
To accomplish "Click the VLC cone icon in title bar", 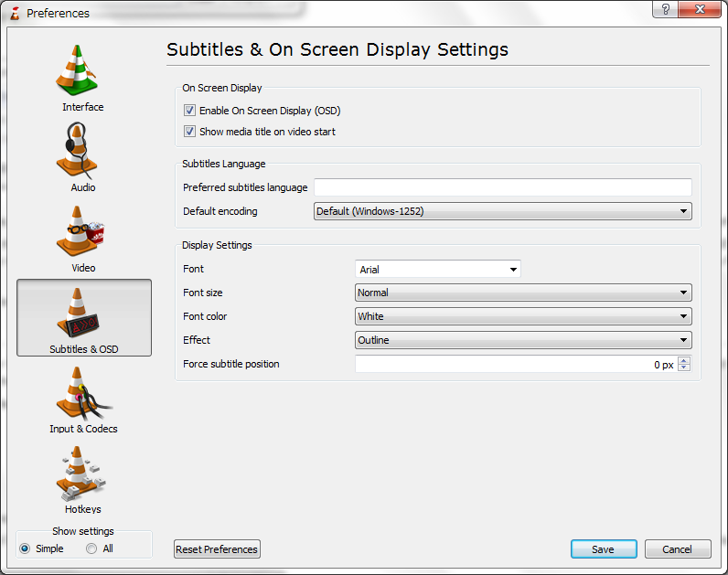I will pos(15,13).
